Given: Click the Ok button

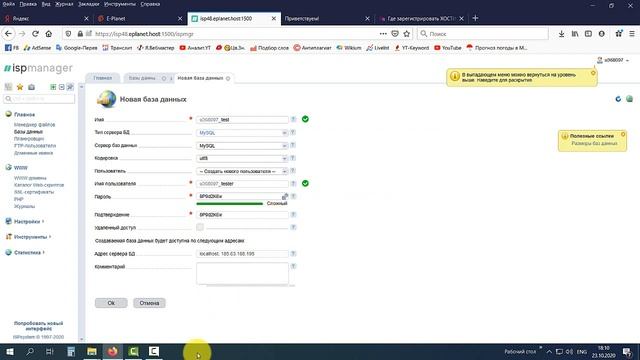Looking at the screenshot, I should click(111, 303).
